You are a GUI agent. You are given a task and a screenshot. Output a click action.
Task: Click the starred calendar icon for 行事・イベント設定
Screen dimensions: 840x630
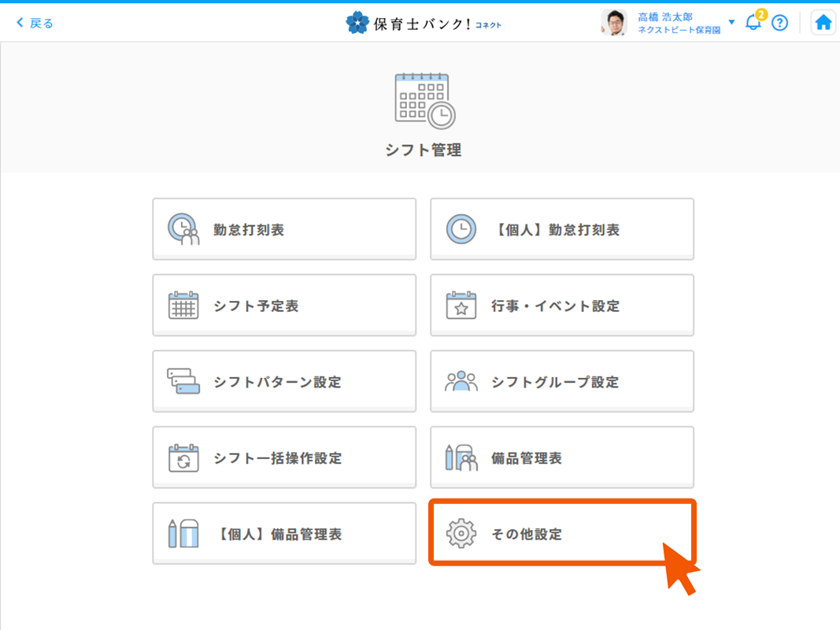(461, 306)
